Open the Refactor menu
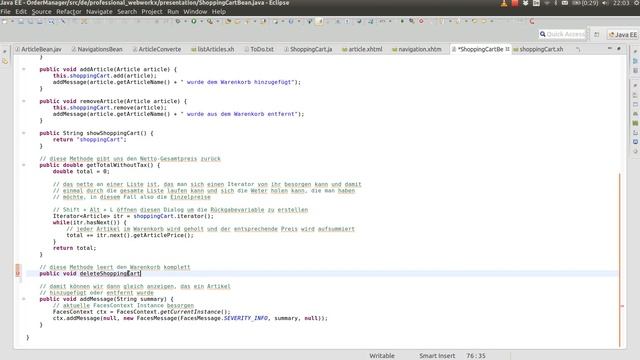 pos(69,11)
